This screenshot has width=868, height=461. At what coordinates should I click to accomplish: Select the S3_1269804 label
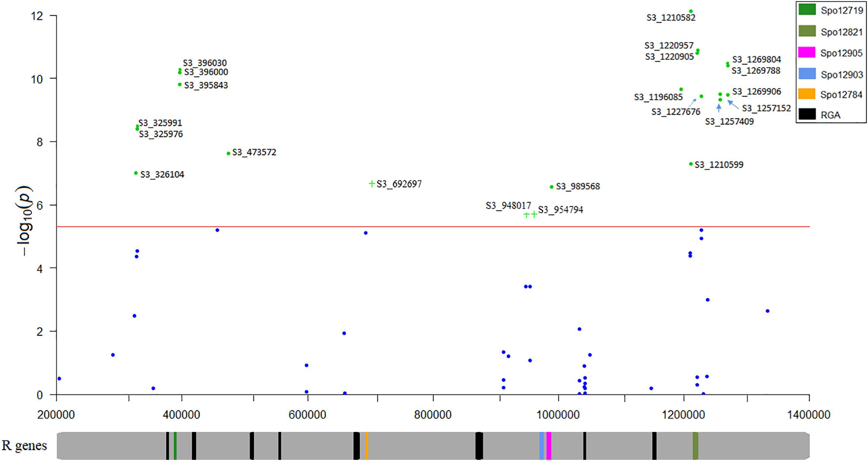(757, 59)
